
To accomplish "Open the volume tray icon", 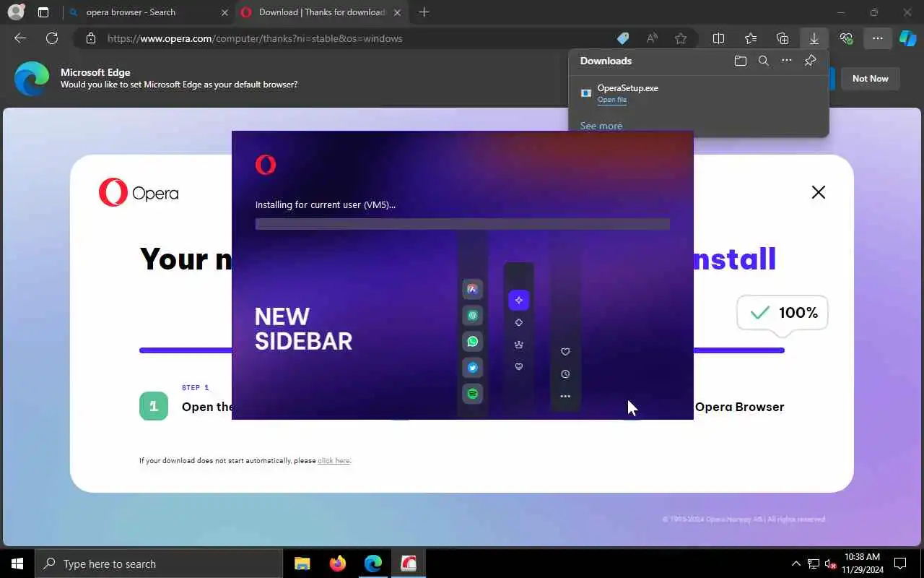I will 830,564.
